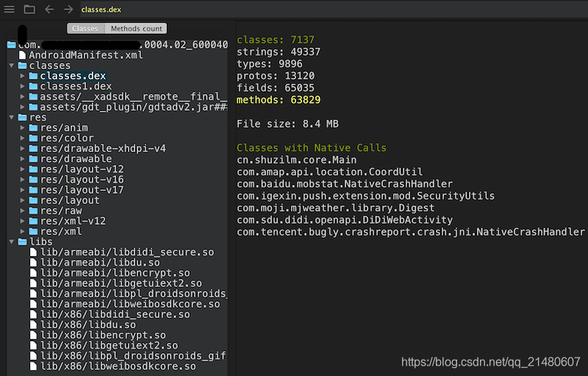Collapse the res folder arrow

tap(12, 117)
